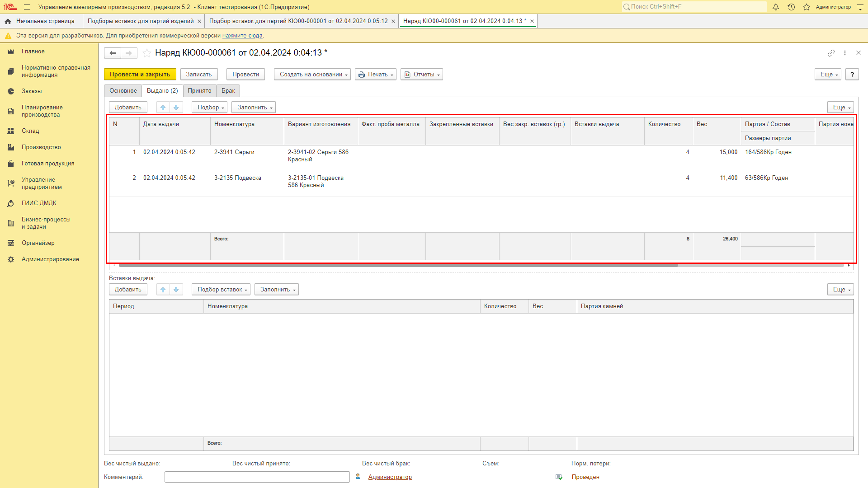
Task: Open the Органайзер section in the sidebar
Action: pos(38,243)
